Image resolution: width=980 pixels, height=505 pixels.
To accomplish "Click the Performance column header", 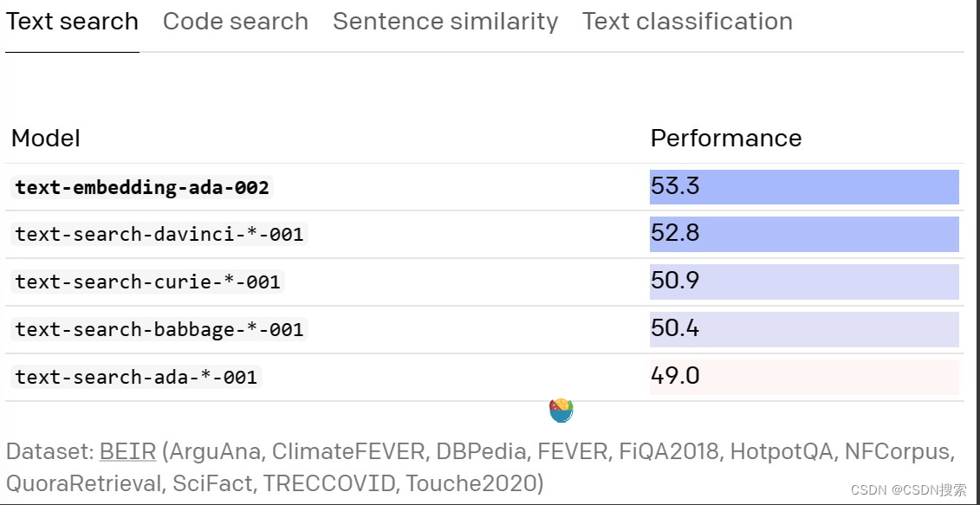I will pyautogui.click(x=725, y=139).
